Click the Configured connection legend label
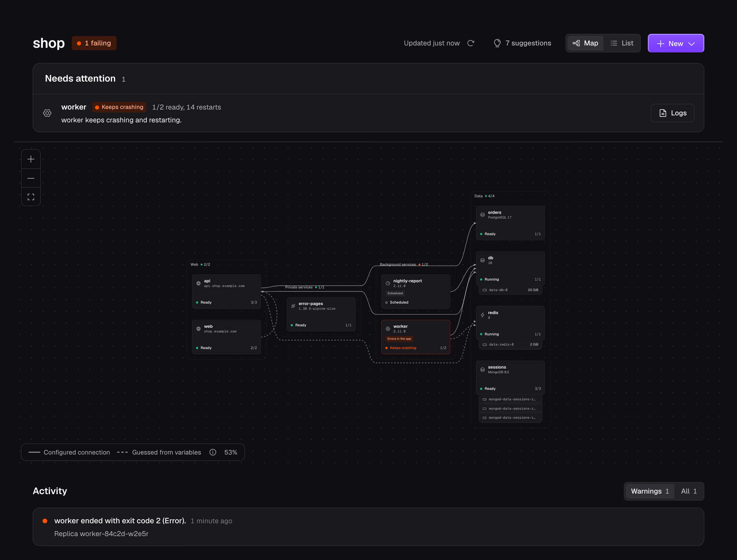 tap(77, 452)
